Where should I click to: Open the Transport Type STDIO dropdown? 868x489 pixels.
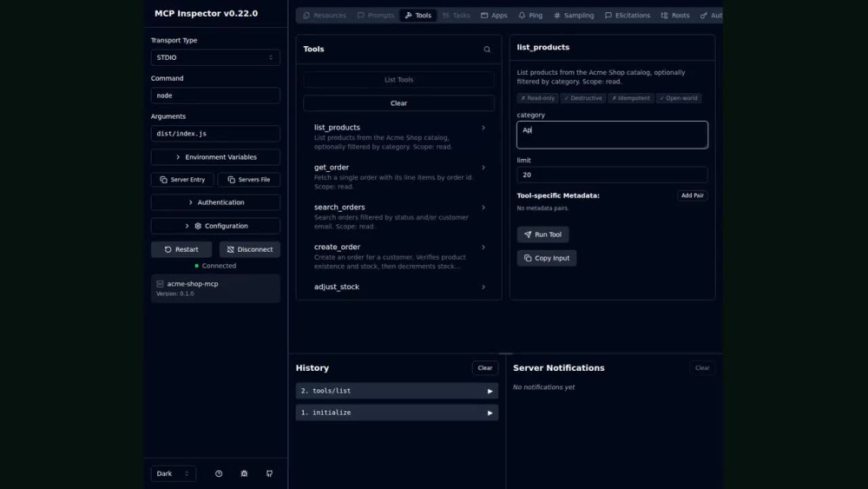[215, 57]
